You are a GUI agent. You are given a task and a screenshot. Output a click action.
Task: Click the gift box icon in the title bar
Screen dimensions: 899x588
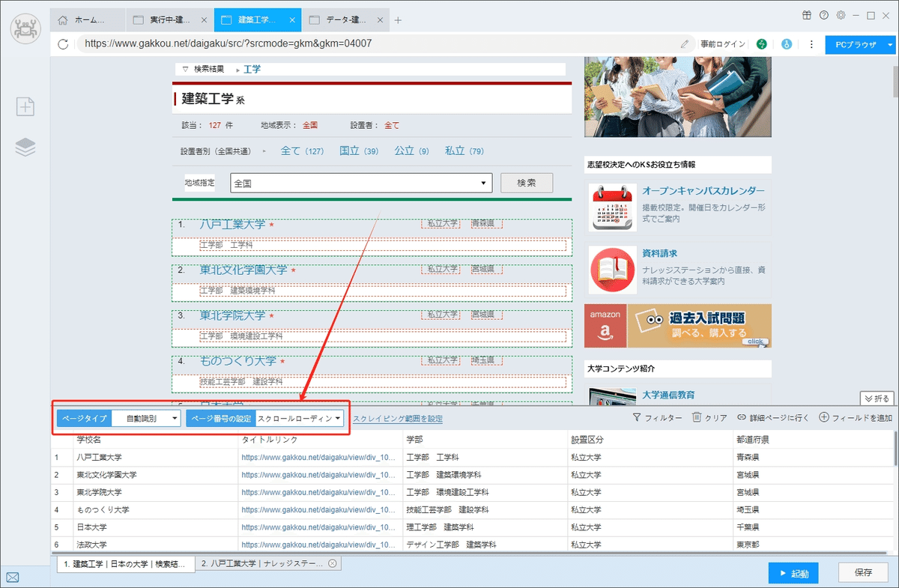coord(806,15)
